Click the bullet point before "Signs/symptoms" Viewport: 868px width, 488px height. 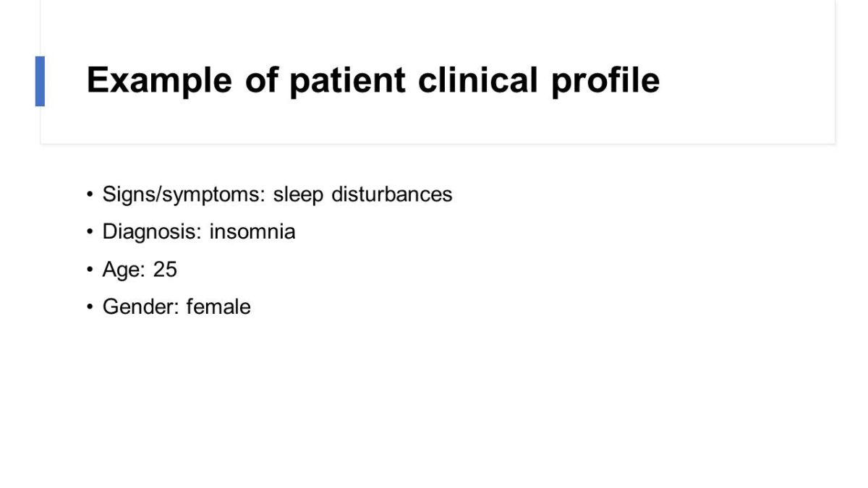click(x=90, y=194)
